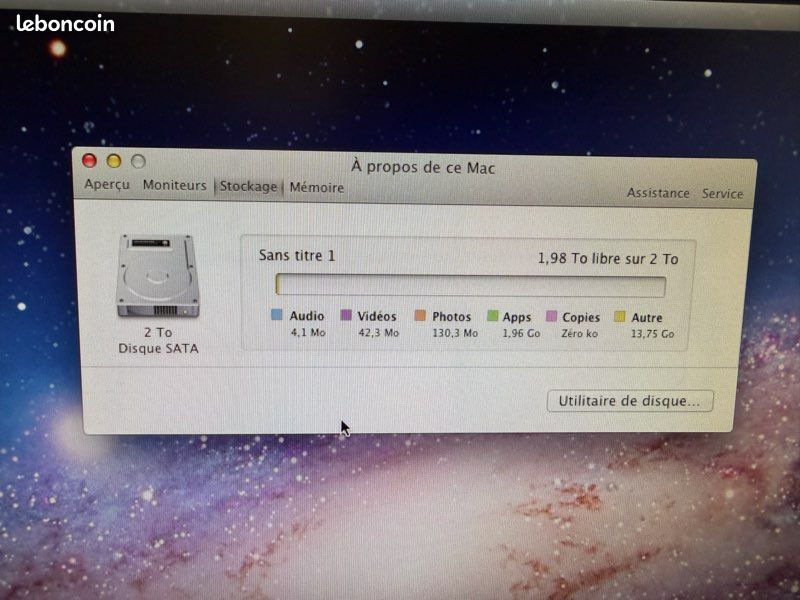Click the orange Photos color swatch
The image size is (800, 600).
(420, 315)
